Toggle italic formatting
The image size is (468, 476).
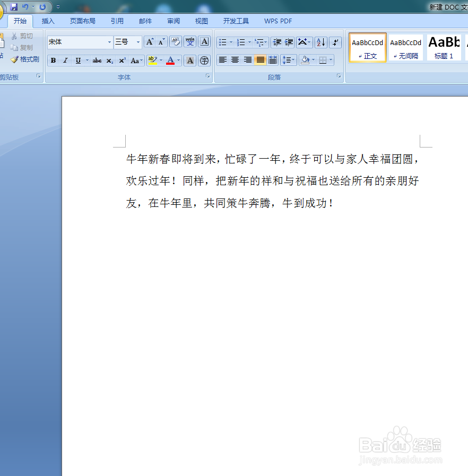click(x=66, y=60)
